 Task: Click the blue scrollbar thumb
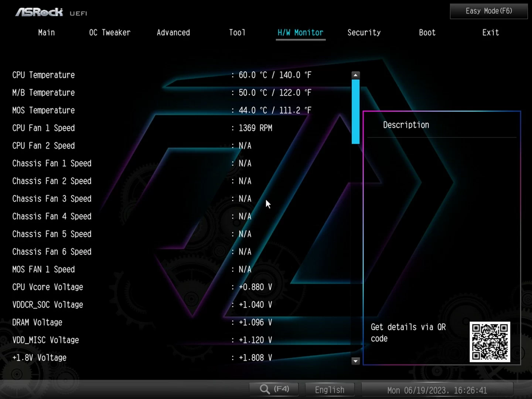click(355, 111)
